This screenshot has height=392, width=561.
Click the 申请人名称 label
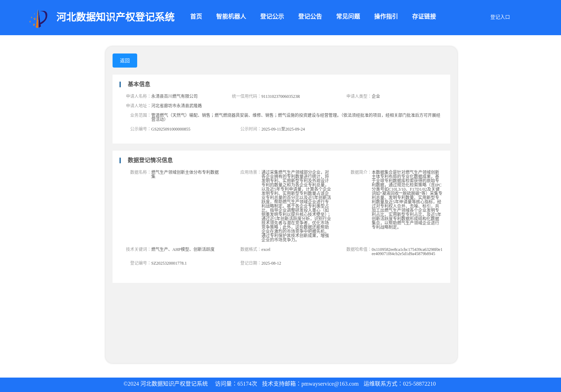tap(138, 96)
